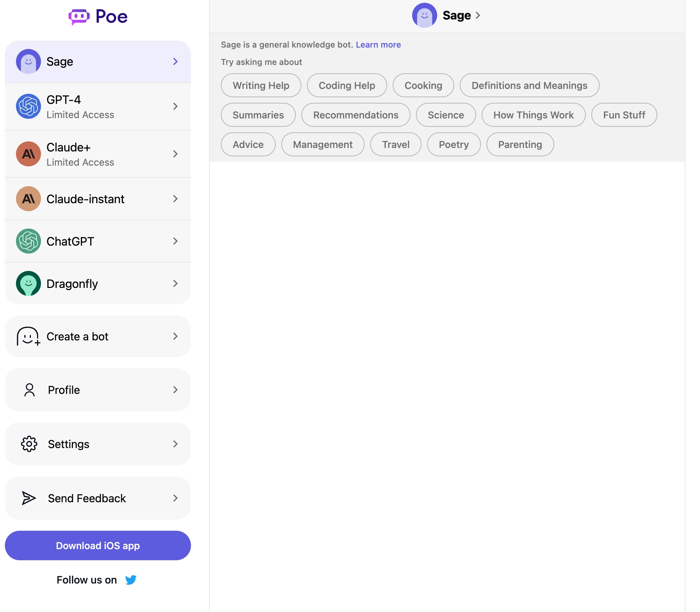Click the Send Feedback paper plane icon
Viewport: 700px width, 612px height.
pyautogui.click(x=29, y=498)
